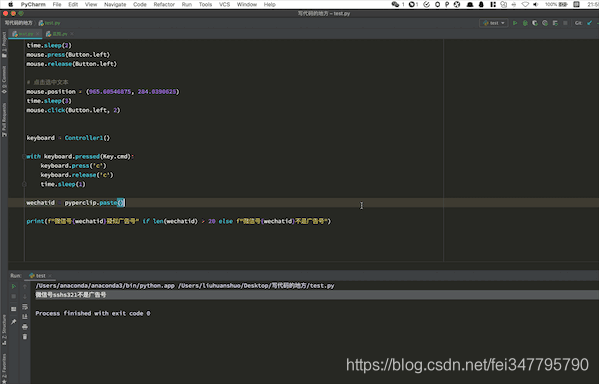Rerun test with the Run panel green arrow
599x384 pixels.
[14, 286]
